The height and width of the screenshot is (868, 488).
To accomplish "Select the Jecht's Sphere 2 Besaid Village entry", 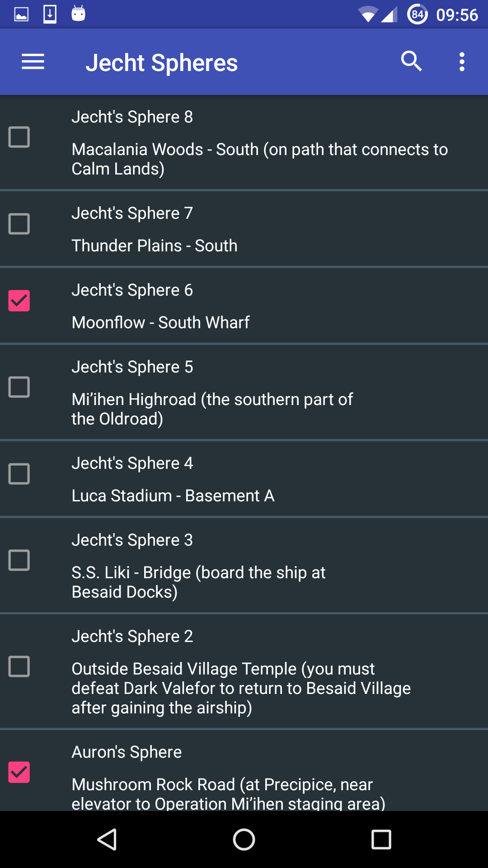I will pos(244,671).
